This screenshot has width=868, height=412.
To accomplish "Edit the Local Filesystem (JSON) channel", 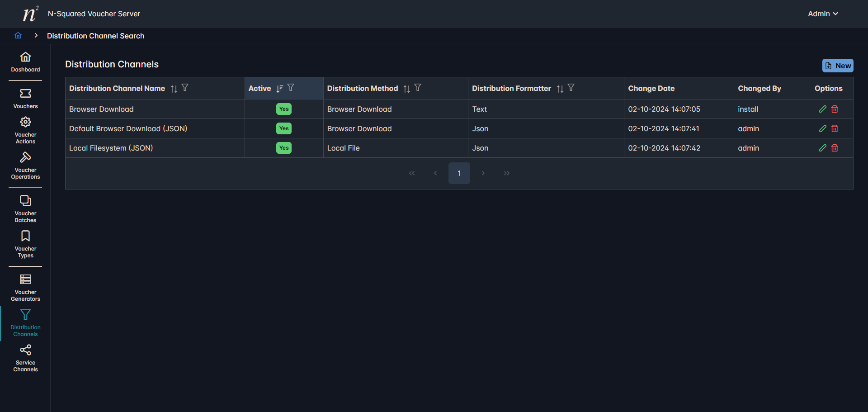I will [822, 148].
